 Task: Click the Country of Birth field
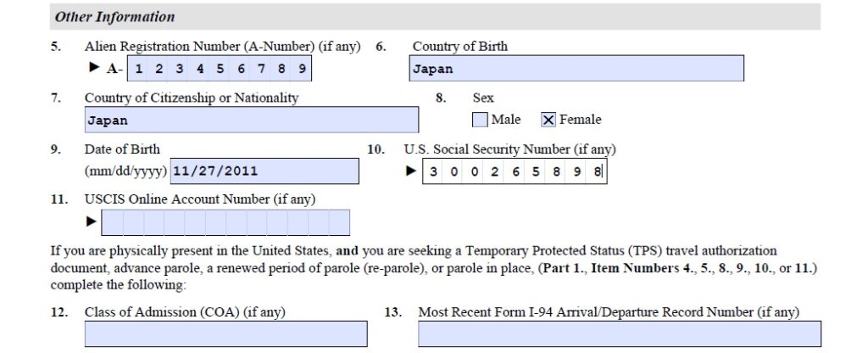(x=576, y=69)
